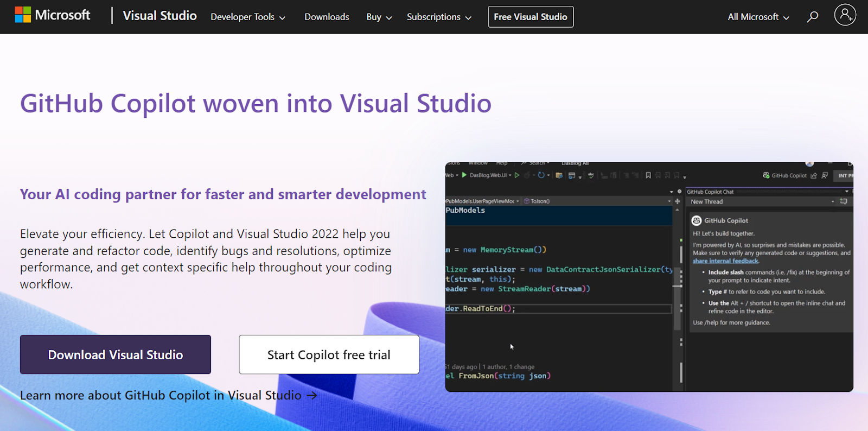The height and width of the screenshot is (431, 868).
Task: Click the INT PREVIEW badge in IDE image
Action: pyautogui.click(x=844, y=175)
